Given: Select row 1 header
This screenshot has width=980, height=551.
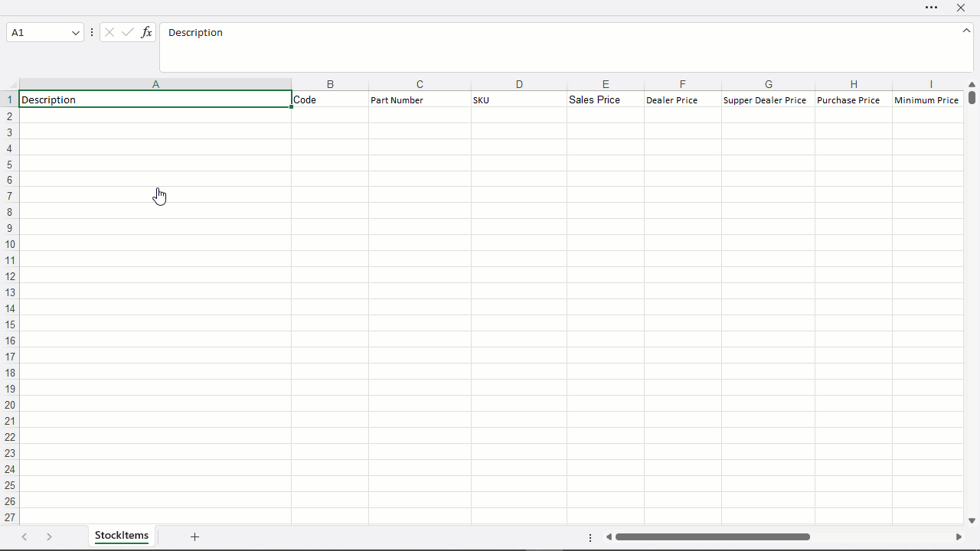Looking at the screenshot, I should pyautogui.click(x=10, y=99).
